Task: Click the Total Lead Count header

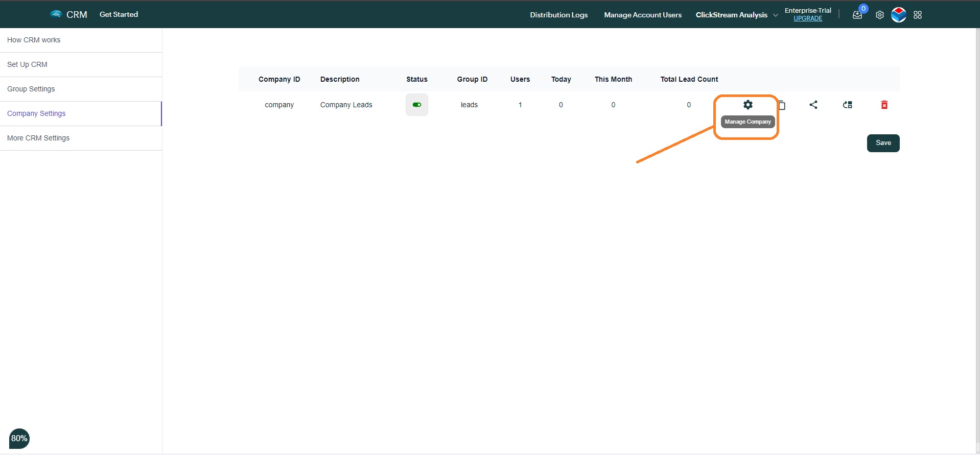Action: click(689, 79)
